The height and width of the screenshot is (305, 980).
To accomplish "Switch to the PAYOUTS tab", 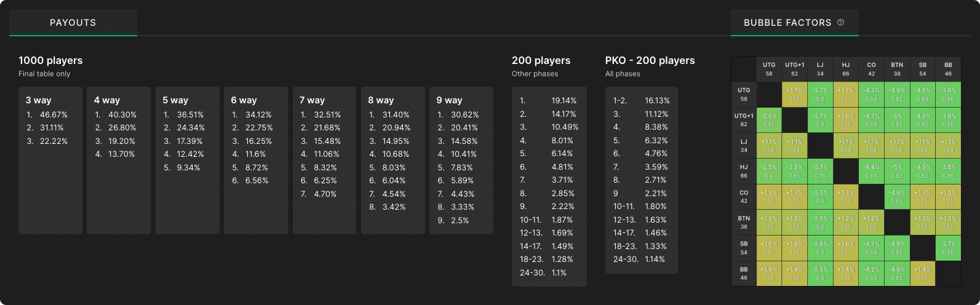I will tap(73, 23).
